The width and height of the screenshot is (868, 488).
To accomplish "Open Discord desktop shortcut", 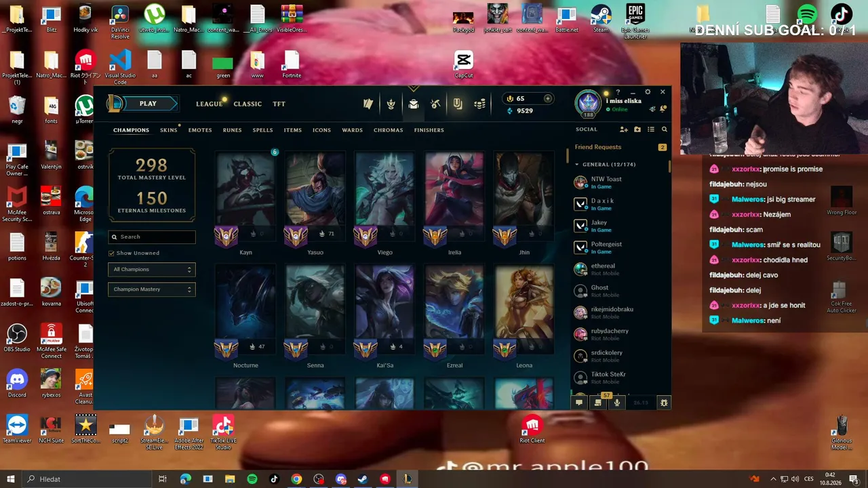I will pyautogui.click(x=17, y=384).
